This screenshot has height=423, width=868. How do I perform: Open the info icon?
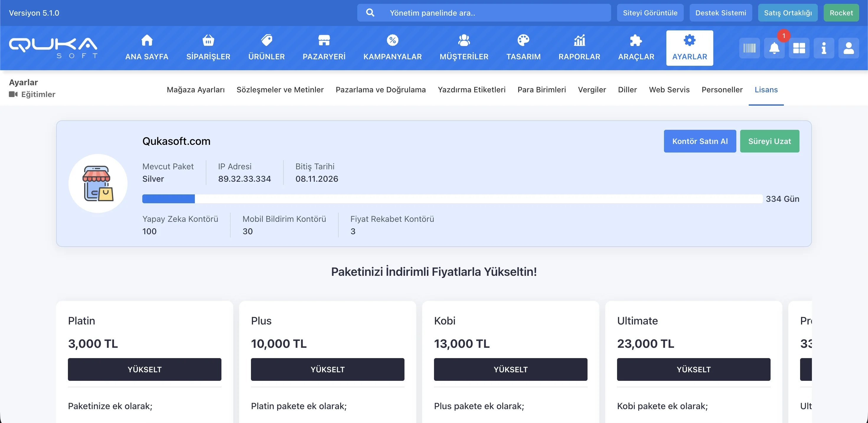click(823, 48)
